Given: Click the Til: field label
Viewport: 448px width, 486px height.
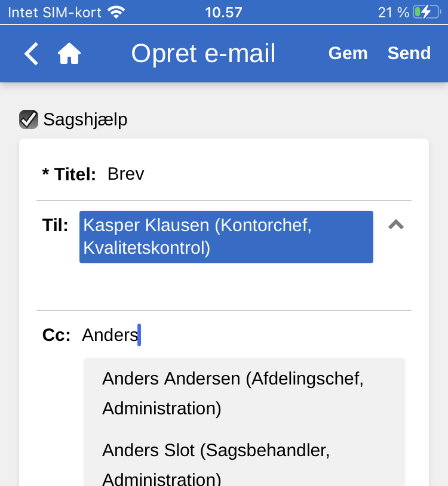Looking at the screenshot, I should (x=55, y=225).
